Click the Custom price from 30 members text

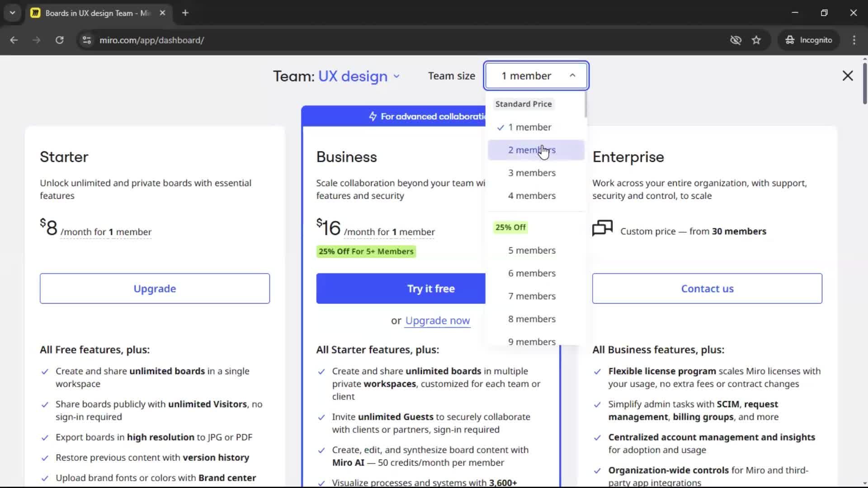click(693, 231)
